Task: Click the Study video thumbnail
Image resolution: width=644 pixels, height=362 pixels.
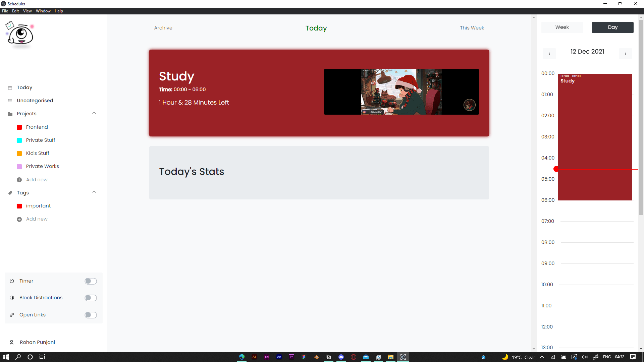Action: coord(401,92)
